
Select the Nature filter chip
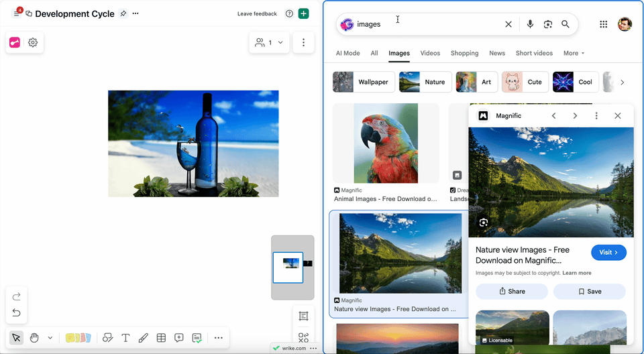pyautogui.click(x=425, y=82)
